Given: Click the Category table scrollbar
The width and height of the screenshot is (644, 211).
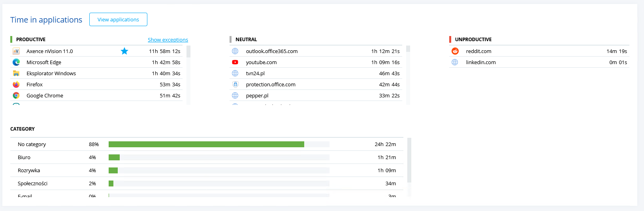Looking at the screenshot, I should point(409,160).
